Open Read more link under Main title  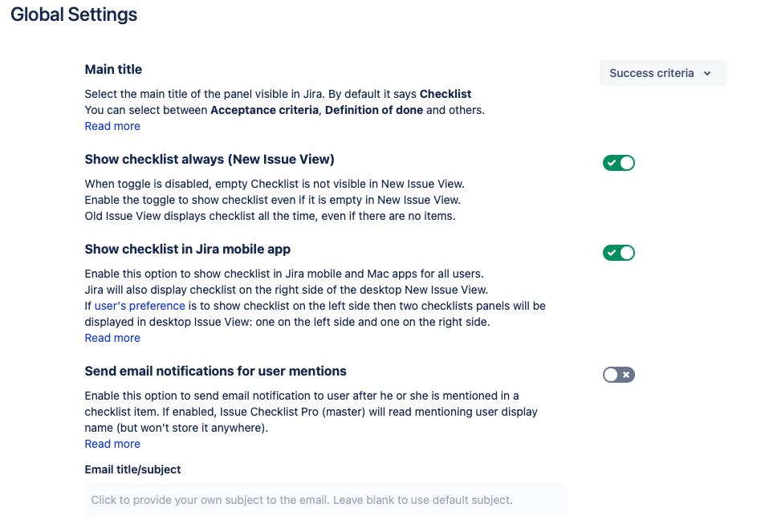112,126
